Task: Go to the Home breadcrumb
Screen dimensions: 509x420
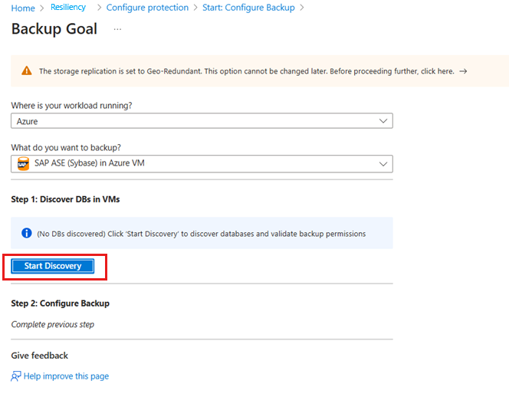Action: tap(23, 8)
